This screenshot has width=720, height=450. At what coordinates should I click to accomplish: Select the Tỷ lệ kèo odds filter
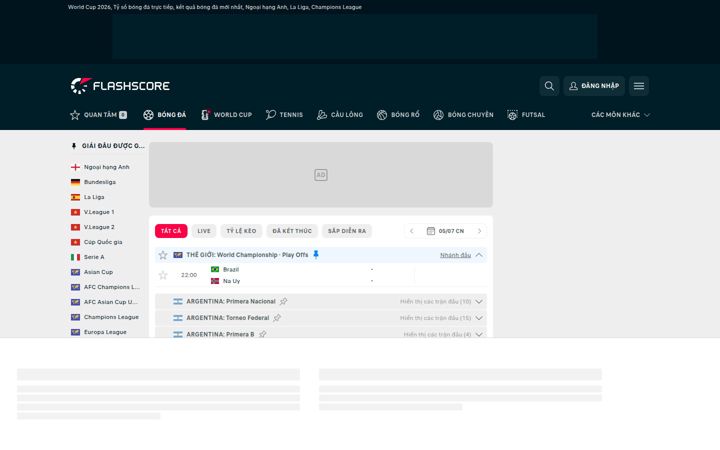tap(241, 231)
